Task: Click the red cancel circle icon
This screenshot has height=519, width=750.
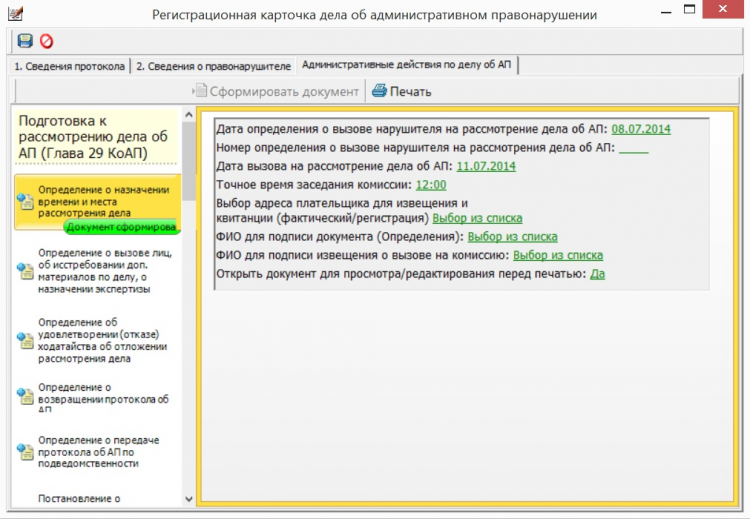Action: [46, 41]
